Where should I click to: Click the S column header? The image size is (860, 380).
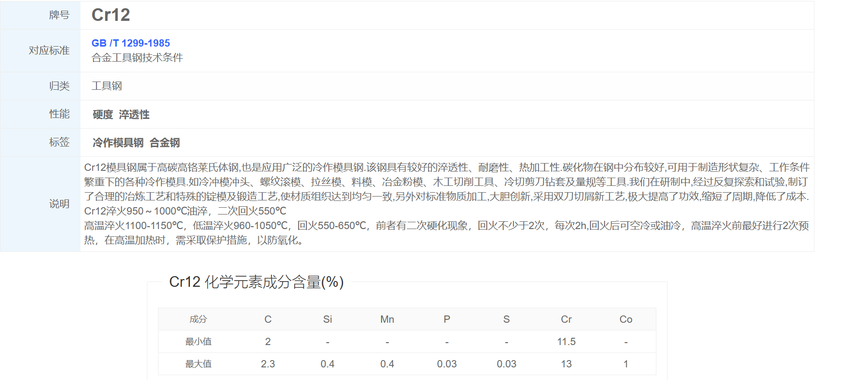(x=506, y=319)
